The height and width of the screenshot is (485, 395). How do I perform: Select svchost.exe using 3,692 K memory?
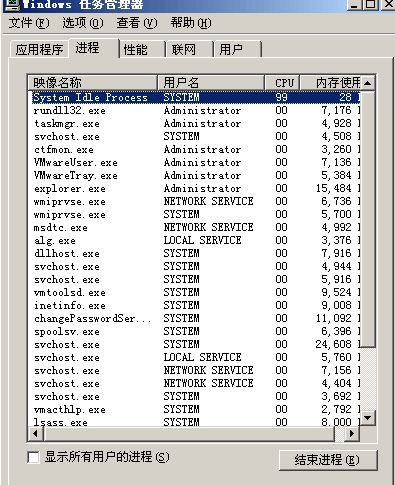(196, 396)
